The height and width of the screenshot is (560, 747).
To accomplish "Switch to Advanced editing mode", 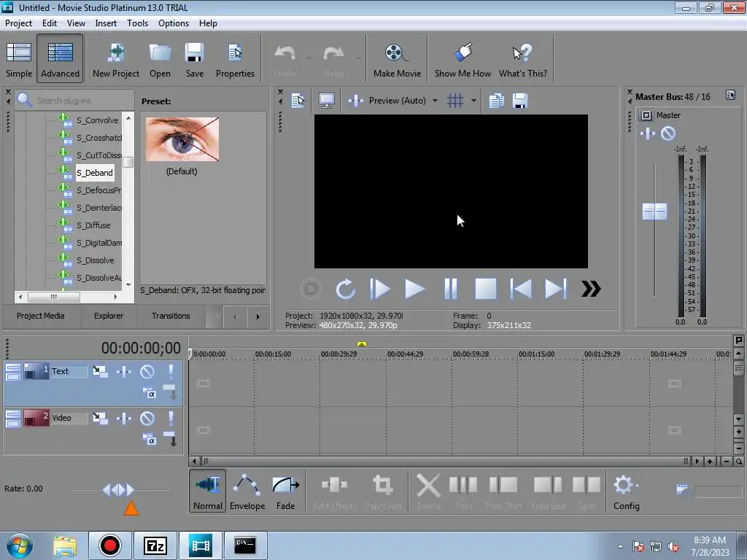I will pos(60,60).
